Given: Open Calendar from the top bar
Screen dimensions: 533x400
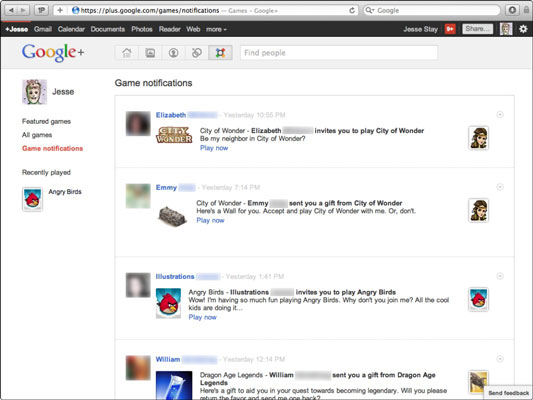Looking at the screenshot, I should click(x=71, y=29).
